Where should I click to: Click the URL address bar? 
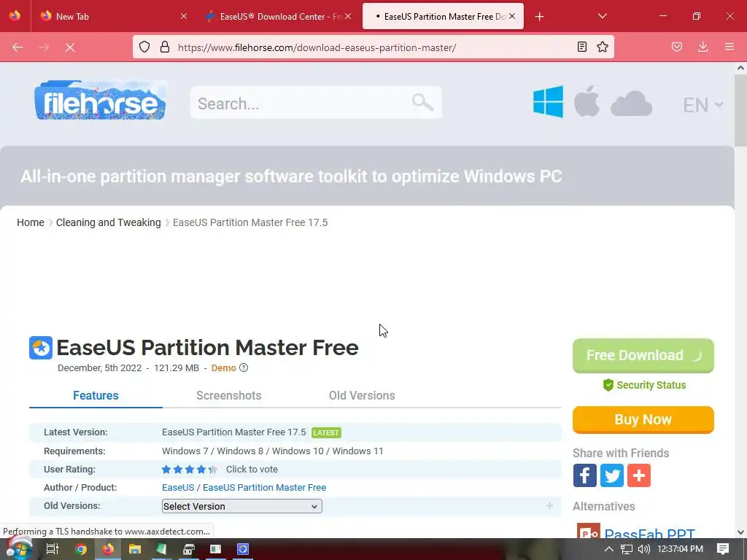(373, 47)
